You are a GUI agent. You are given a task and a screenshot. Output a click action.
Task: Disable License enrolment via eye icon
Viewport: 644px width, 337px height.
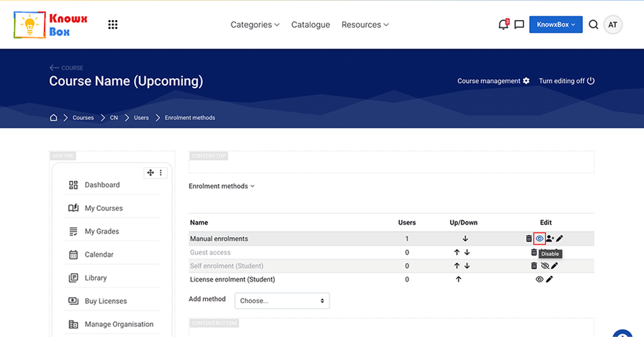(539, 280)
